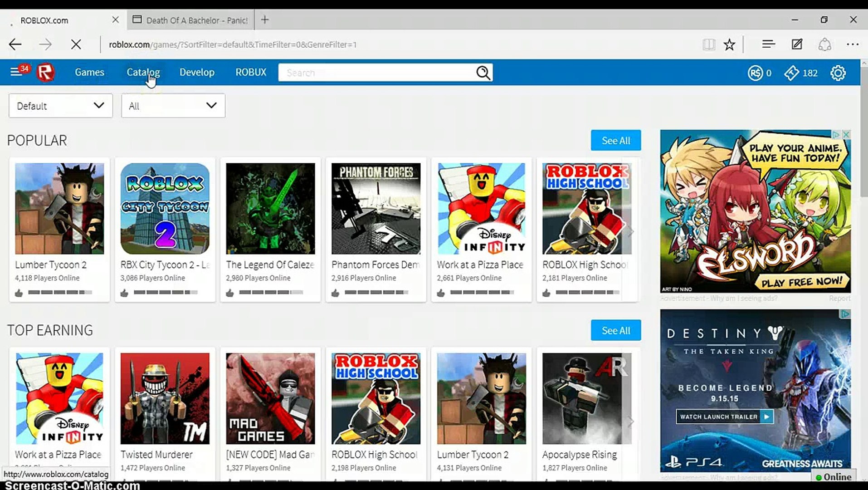Open Twisted Murderer game thumbnail
Screen dimensions: 868x490
[x=165, y=399]
